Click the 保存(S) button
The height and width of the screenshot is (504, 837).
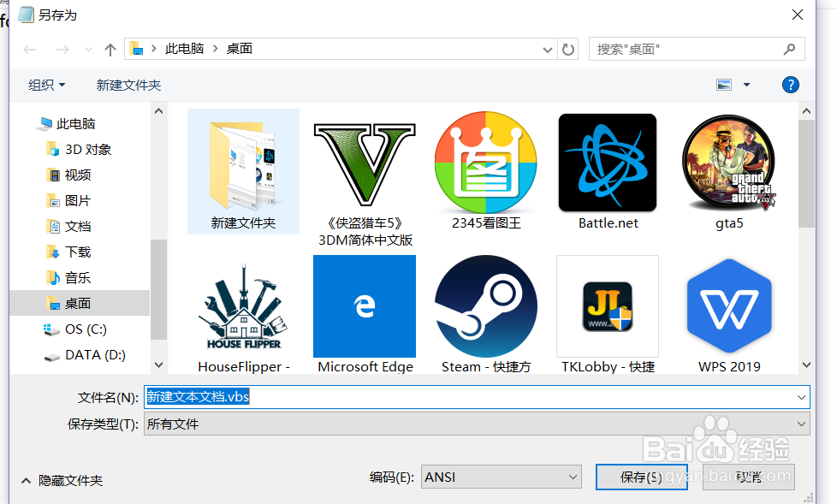pos(641,477)
